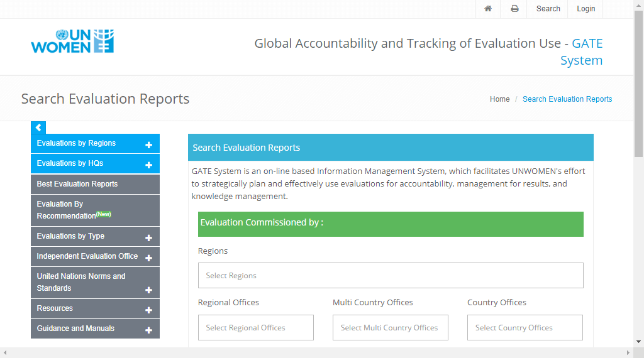
Task: Expand Resources plus icon
Action: click(148, 310)
